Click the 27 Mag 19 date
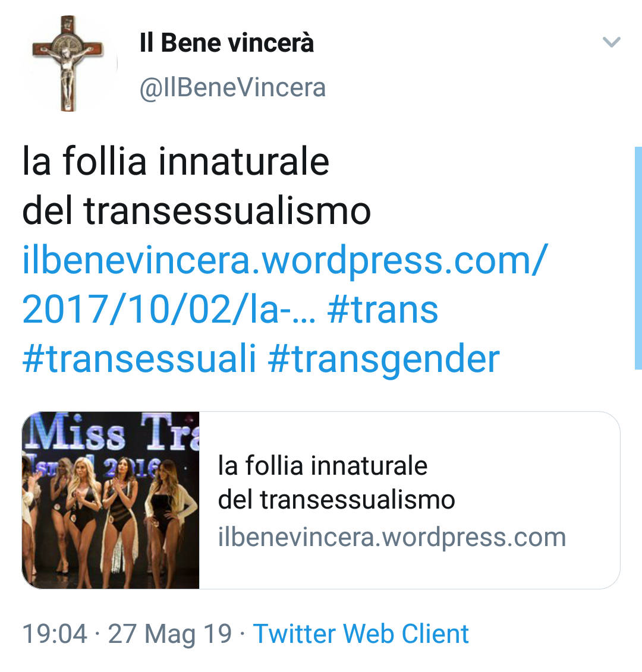Viewport: 642px width, 672px height. point(169,634)
